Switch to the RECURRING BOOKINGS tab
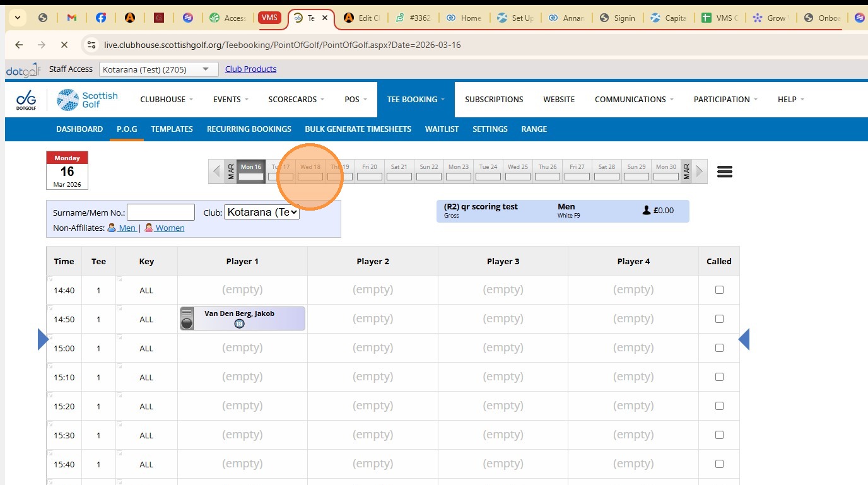 [249, 129]
